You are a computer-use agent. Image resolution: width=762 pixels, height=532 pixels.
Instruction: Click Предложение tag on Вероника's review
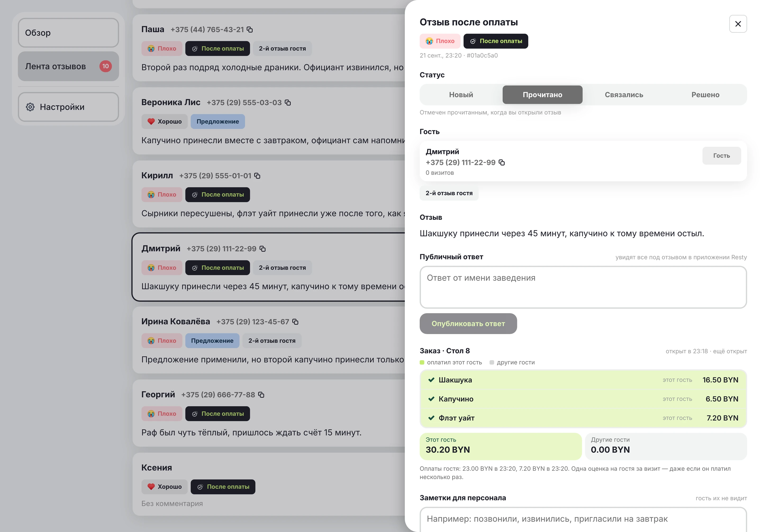217,121
